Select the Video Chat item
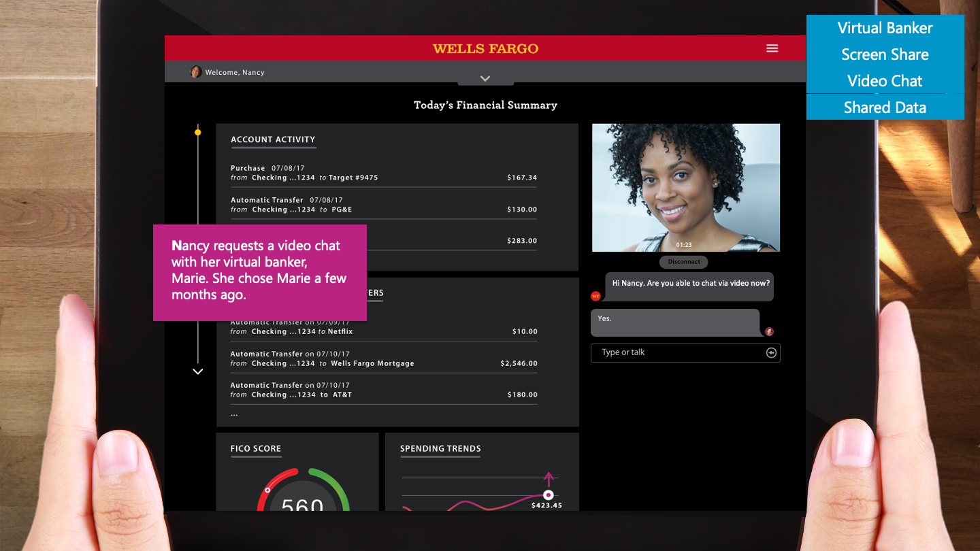 pyautogui.click(x=885, y=81)
